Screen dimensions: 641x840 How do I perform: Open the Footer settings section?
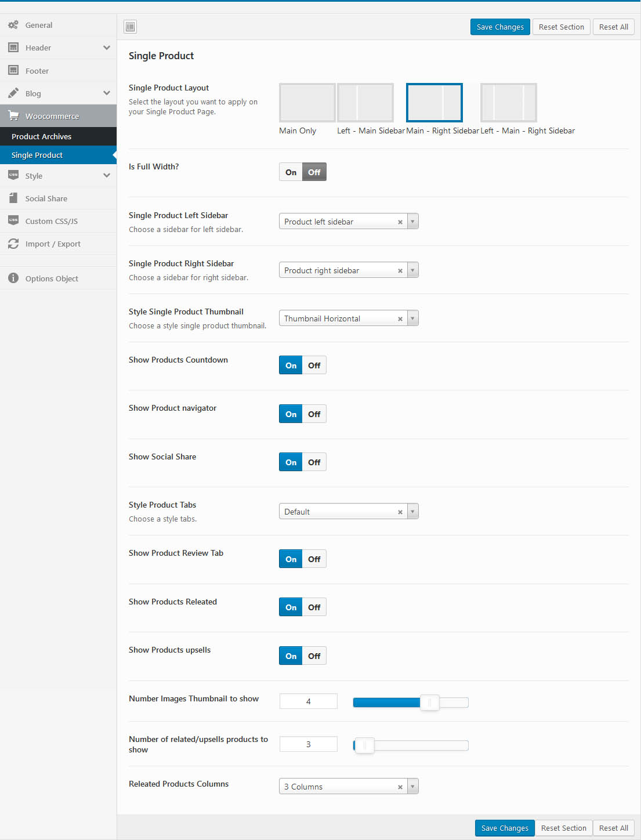(x=37, y=71)
